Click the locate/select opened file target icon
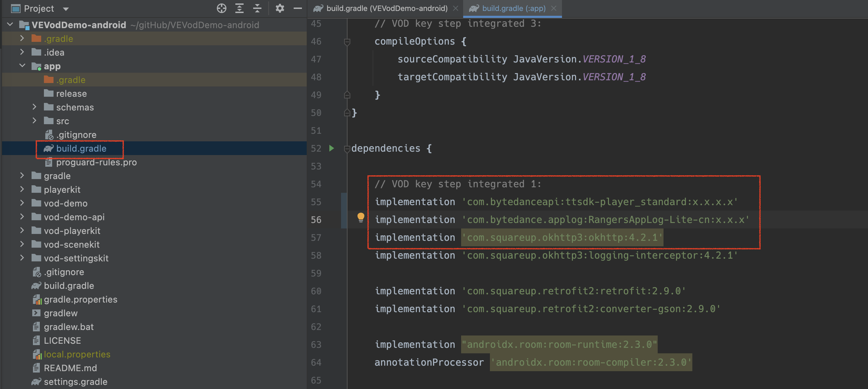Viewport: 868px width, 389px height. coord(222,8)
